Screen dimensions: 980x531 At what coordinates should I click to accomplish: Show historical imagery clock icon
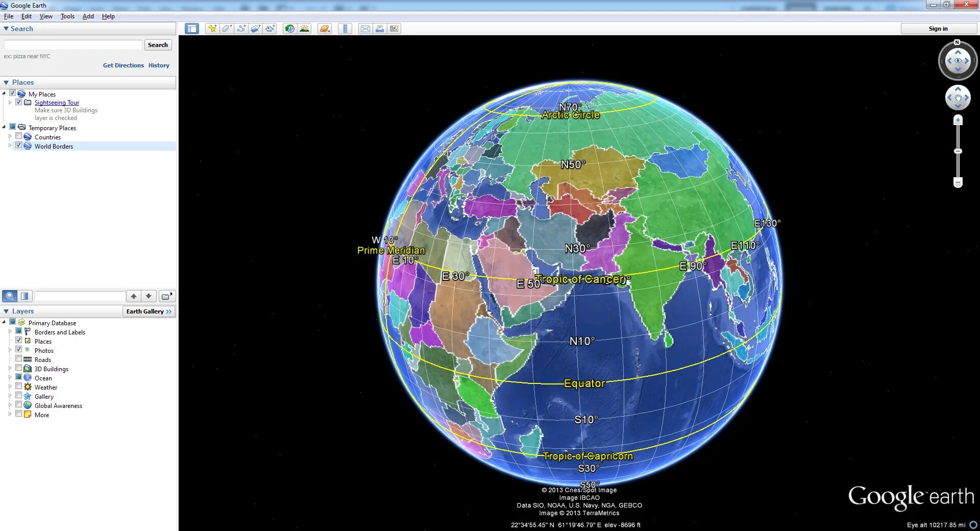click(289, 29)
